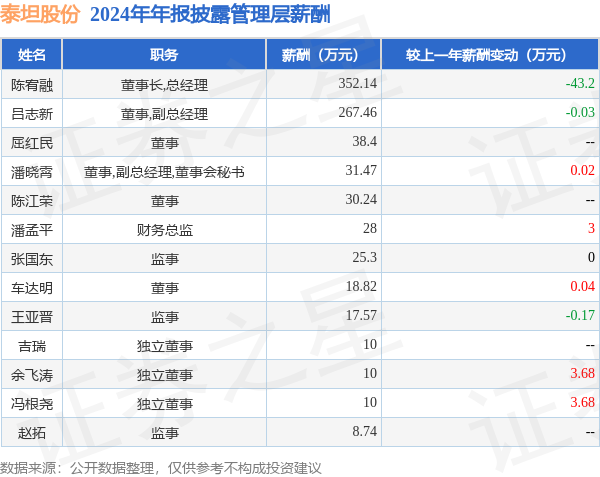The height and width of the screenshot is (477, 600).
Task: Click the 2024年年报披露管理层薪酬 heading
Action: click(210, 15)
